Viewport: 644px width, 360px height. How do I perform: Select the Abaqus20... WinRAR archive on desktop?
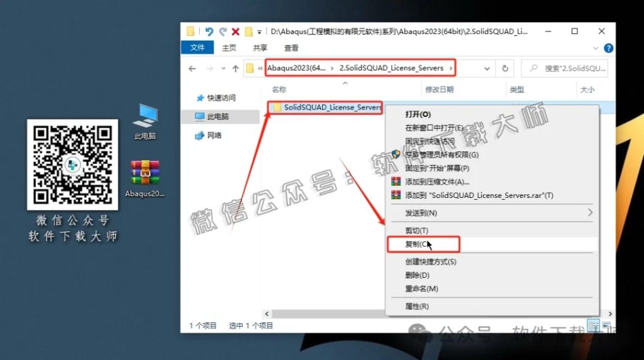(x=145, y=179)
